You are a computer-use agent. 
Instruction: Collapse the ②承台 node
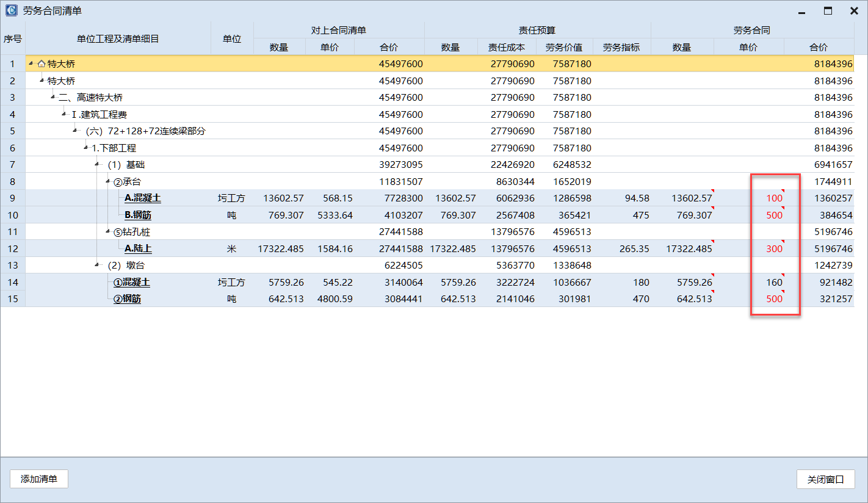tap(108, 181)
